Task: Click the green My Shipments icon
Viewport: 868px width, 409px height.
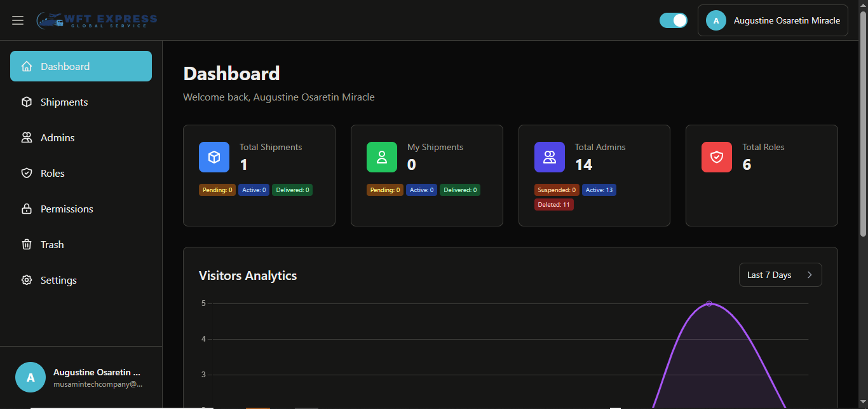Action: [x=382, y=157]
